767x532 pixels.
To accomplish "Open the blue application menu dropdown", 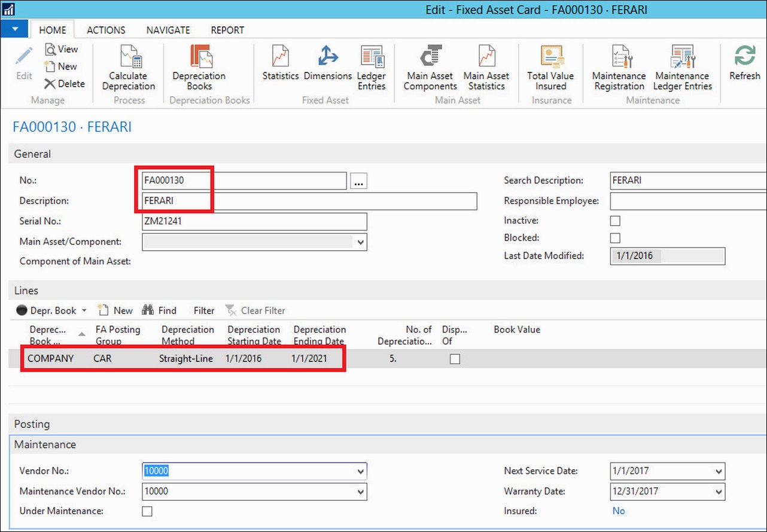I will pyautogui.click(x=15, y=29).
